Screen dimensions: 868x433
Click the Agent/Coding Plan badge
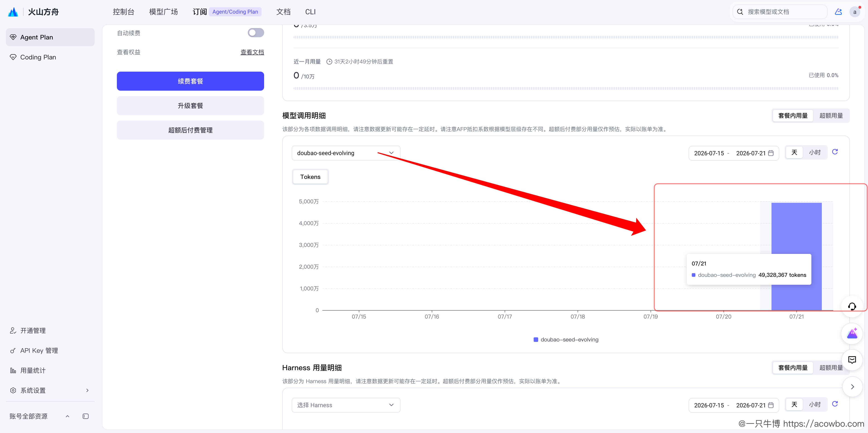(x=235, y=12)
